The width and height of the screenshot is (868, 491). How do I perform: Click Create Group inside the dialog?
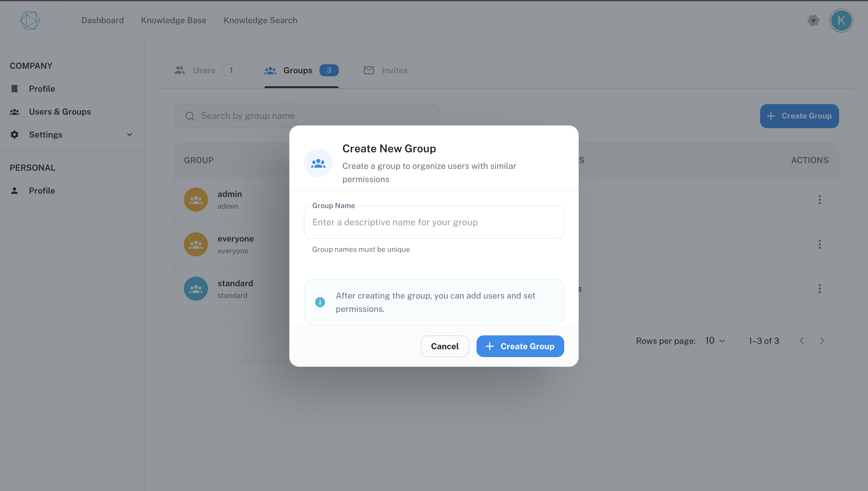pyautogui.click(x=520, y=346)
